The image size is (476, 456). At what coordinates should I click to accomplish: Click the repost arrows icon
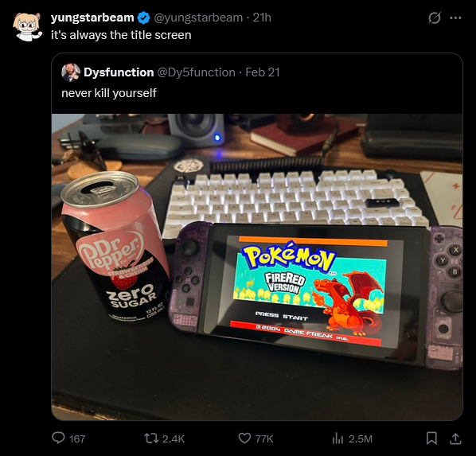tap(151, 438)
